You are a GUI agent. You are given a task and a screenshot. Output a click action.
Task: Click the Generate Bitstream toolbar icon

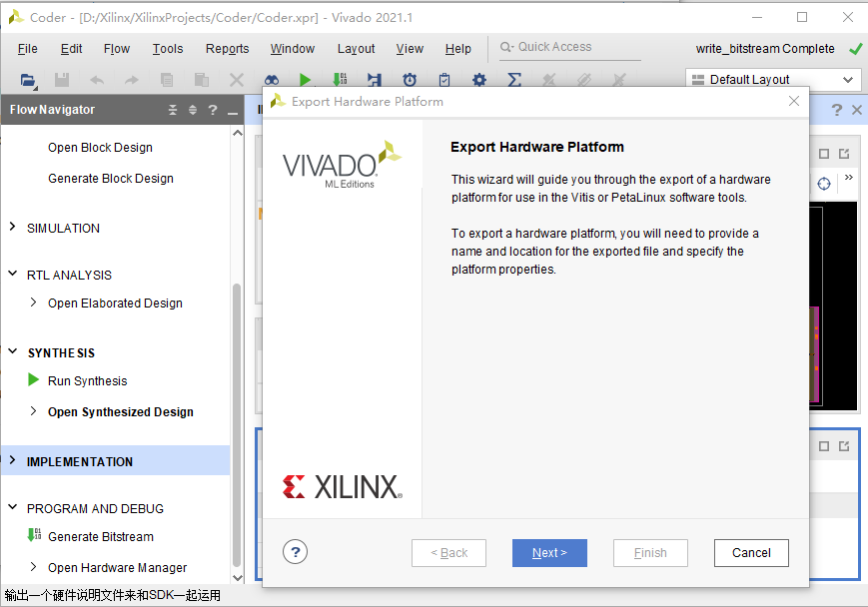coord(340,79)
